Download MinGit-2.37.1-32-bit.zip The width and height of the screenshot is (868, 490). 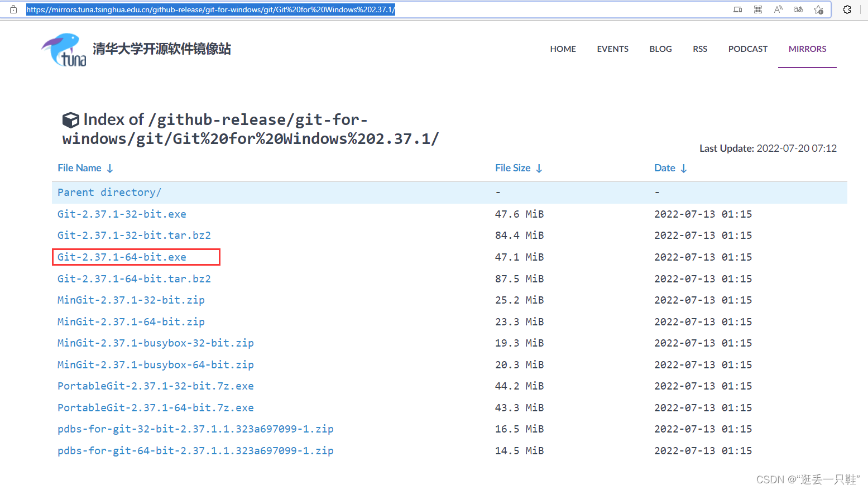pyautogui.click(x=131, y=300)
